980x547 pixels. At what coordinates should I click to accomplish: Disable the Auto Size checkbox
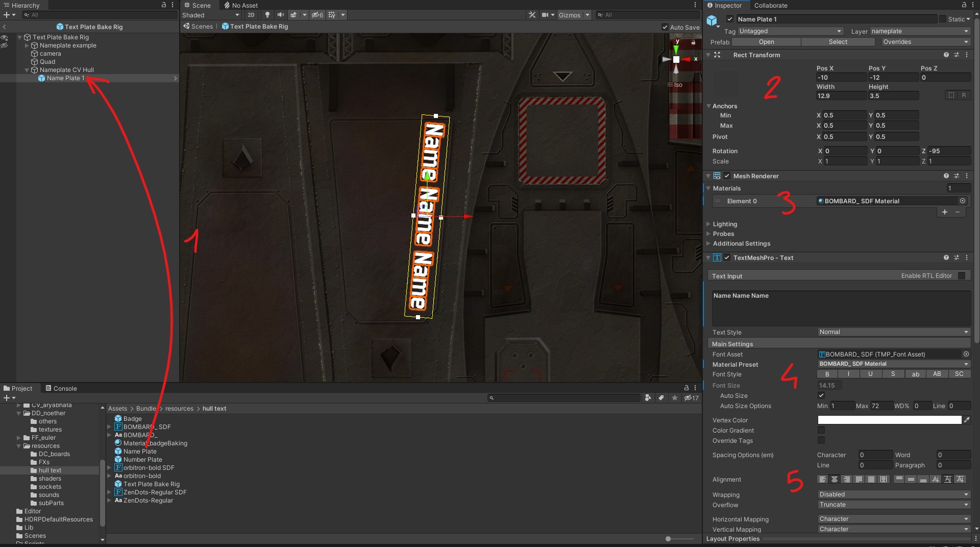821,395
